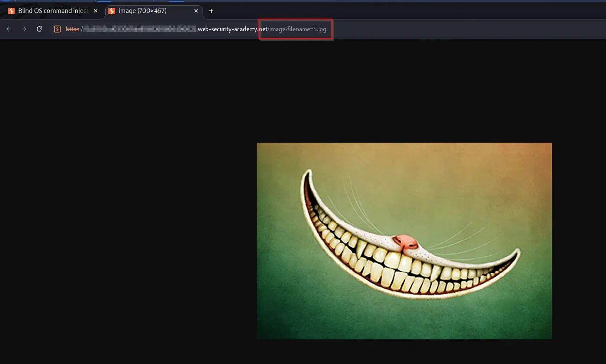Switch to the Blind OS command injection tab
606x364 pixels.
[x=54, y=11]
